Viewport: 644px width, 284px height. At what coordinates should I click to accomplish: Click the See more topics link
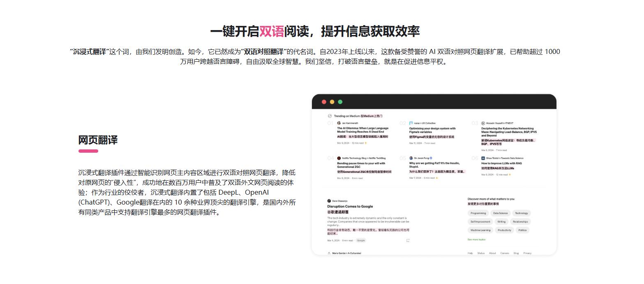[x=476, y=240]
